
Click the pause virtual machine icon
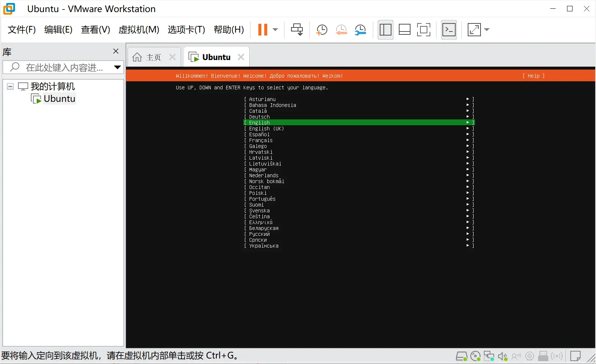coord(263,30)
